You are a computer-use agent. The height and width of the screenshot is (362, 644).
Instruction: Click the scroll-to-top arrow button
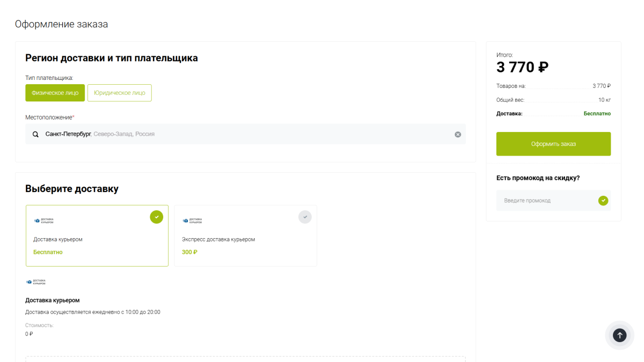pyautogui.click(x=619, y=335)
